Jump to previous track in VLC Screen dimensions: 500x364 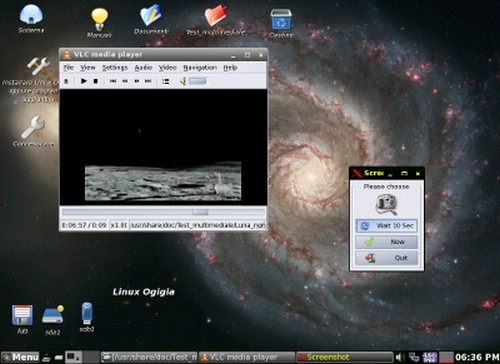click(x=113, y=81)
